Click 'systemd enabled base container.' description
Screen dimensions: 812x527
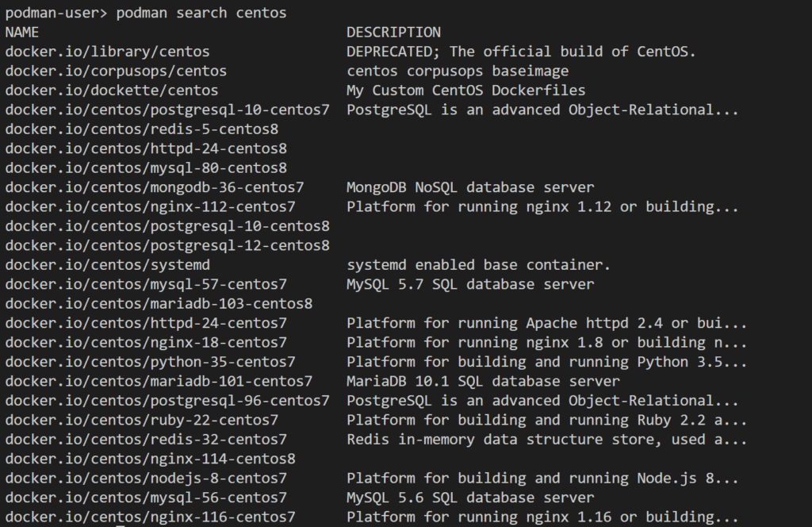coord(478,265)
